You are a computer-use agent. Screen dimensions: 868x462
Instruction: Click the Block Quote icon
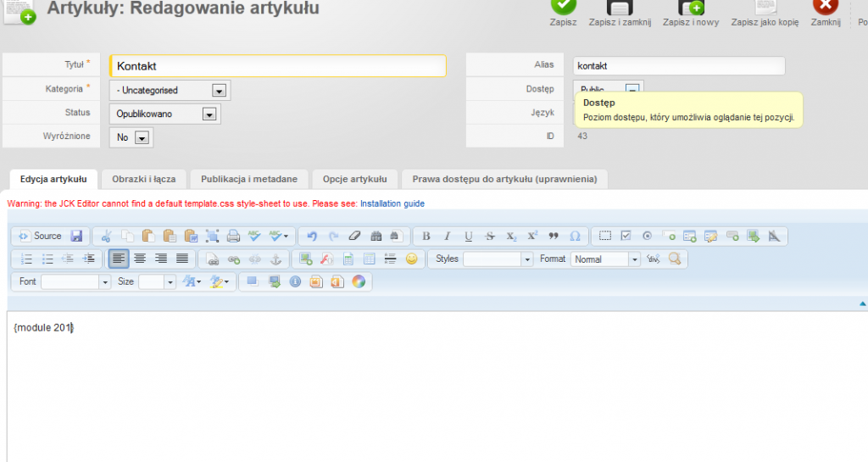(554, 237)
